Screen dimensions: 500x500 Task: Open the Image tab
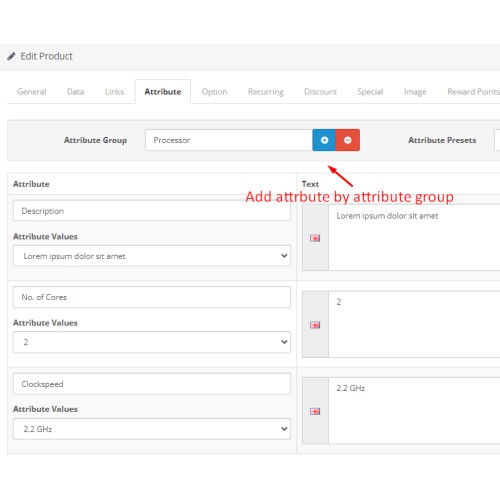415,92
